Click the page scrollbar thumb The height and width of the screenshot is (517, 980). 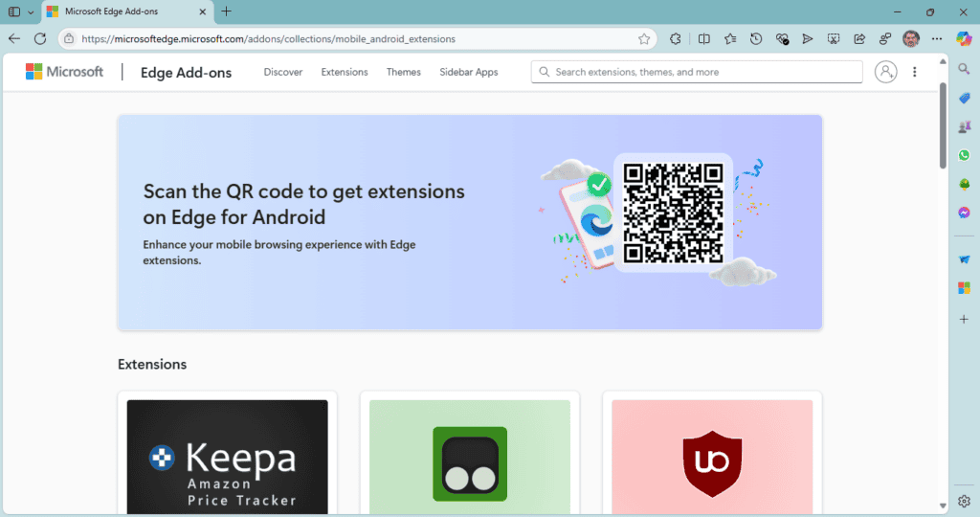943,125
